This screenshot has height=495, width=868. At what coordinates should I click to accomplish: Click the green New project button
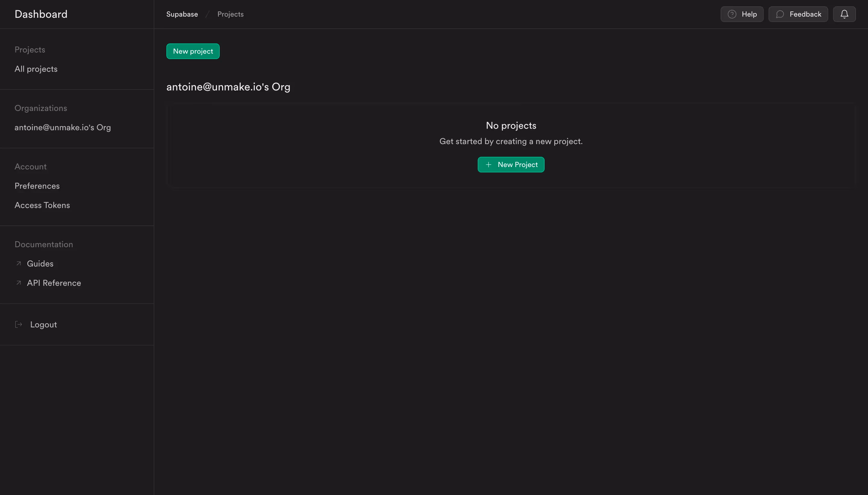(x=193, y=51)
